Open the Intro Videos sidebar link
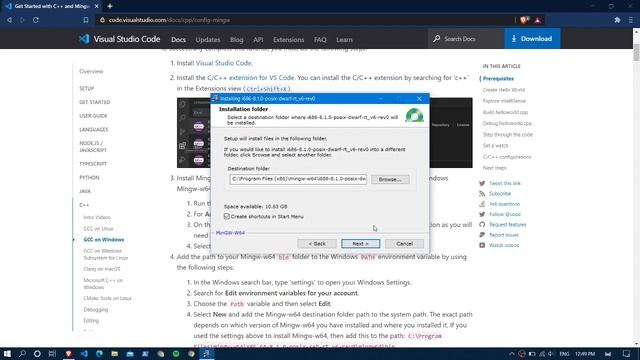The image size is (640, 360). 97,218
